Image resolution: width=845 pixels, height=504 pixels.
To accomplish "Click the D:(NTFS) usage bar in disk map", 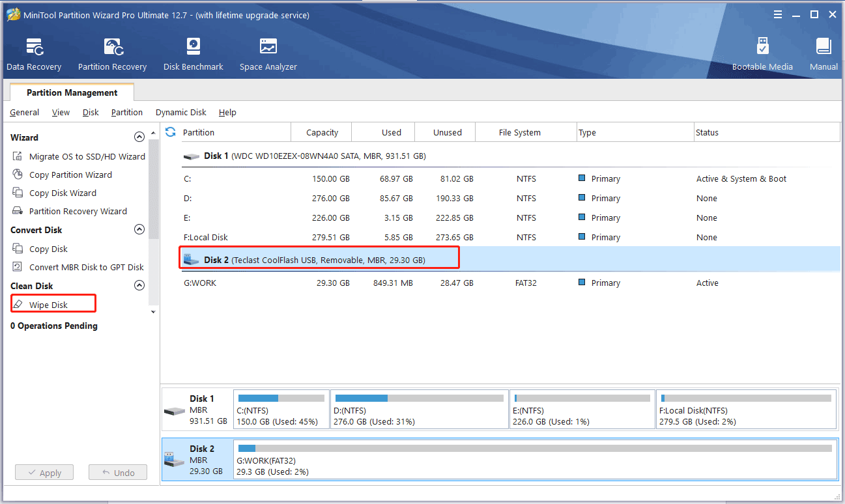I will point(420,398).
